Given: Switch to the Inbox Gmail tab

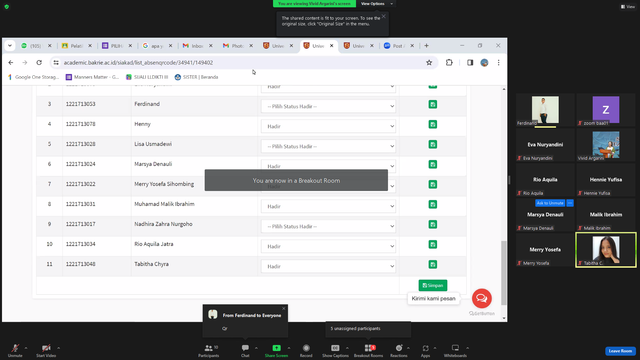Looking at the screenshot, I should pos(197,46).
